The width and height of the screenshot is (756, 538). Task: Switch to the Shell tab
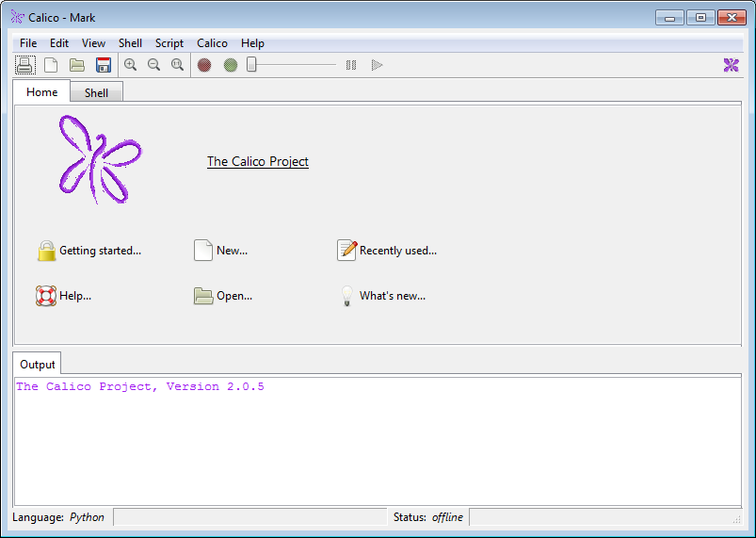pyautogui.click(x=96, y=92)
